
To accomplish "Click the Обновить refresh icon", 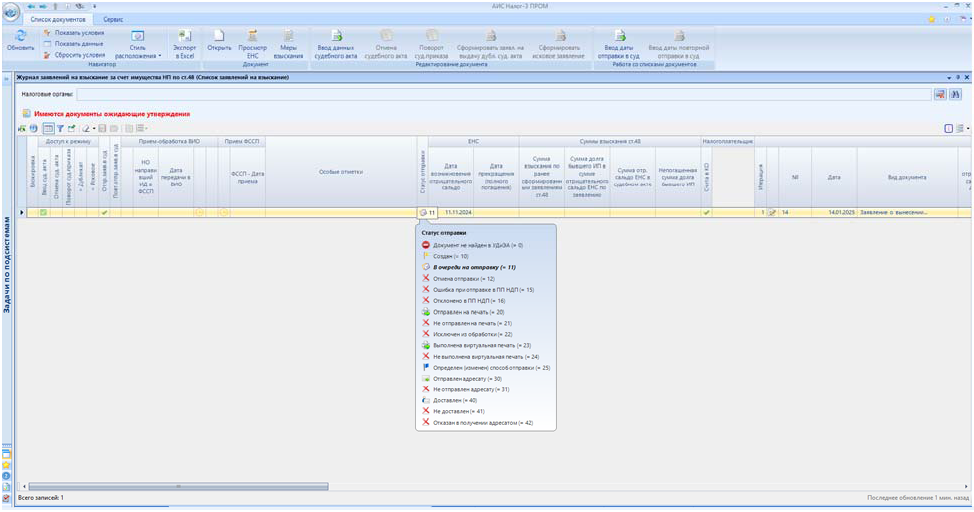I will 20,38.
